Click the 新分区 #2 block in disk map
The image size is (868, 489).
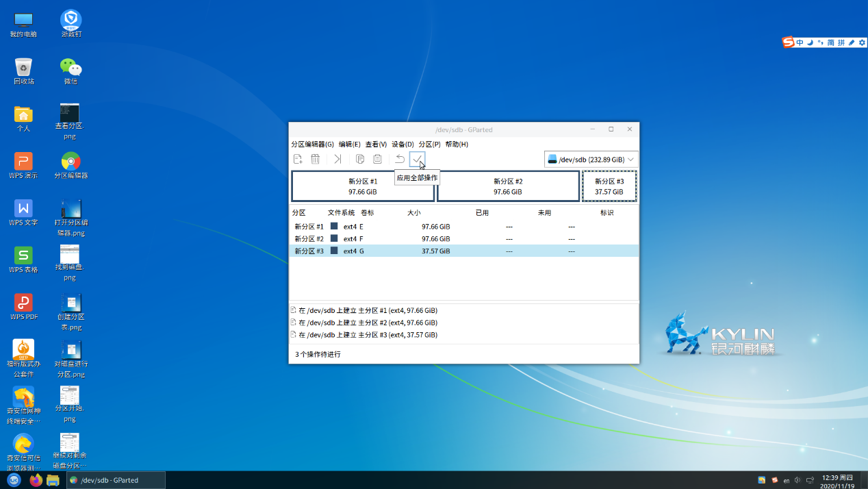pyautogui.click(x=508, y=186)
